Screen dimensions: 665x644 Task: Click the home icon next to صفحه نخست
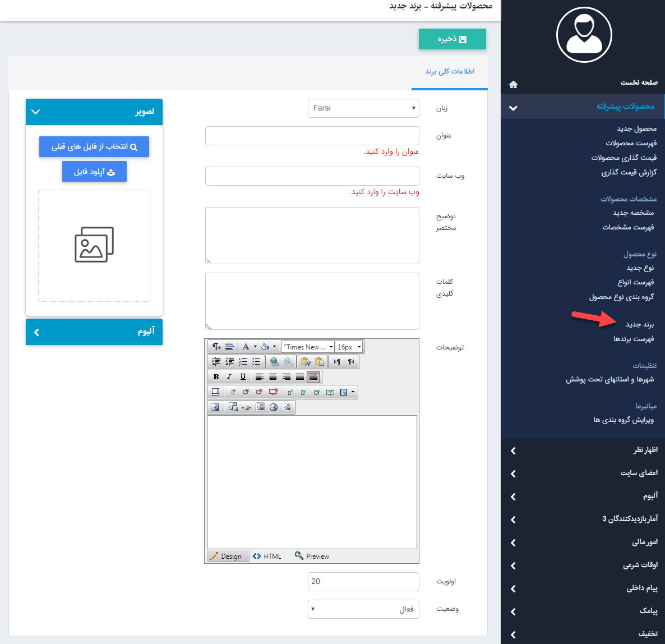coord(513,84)
